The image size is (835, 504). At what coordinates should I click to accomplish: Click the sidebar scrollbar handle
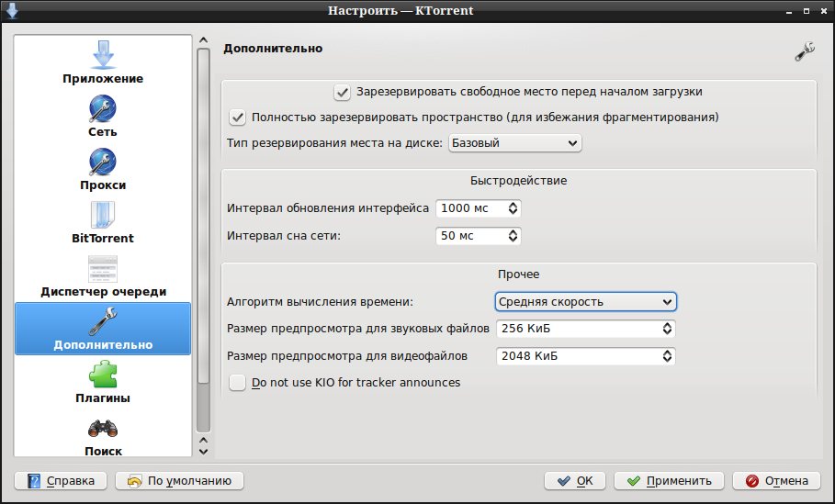click(x=203, y=216)
